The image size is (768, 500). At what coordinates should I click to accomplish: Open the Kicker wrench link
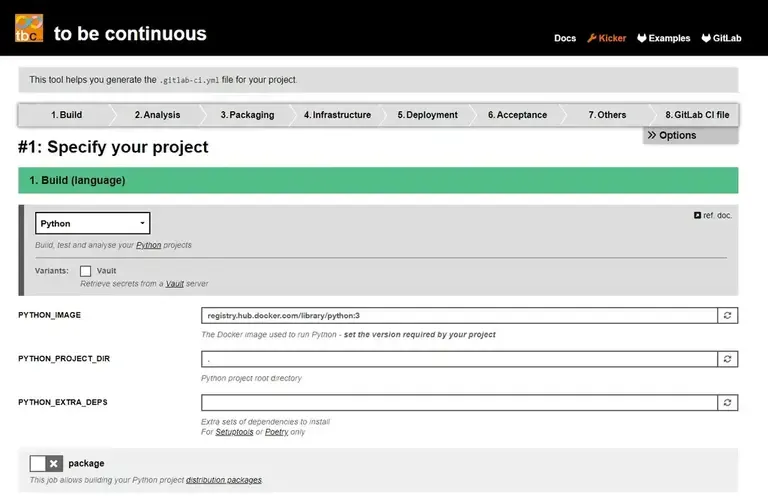point(606,38)
